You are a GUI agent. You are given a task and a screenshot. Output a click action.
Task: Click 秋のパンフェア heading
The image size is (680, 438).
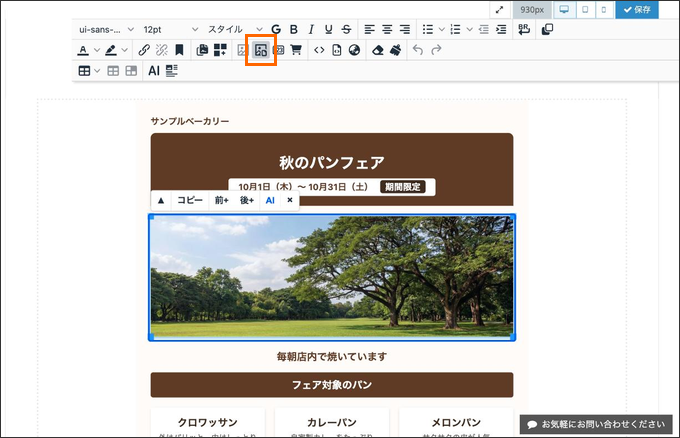tap(332, 163)
